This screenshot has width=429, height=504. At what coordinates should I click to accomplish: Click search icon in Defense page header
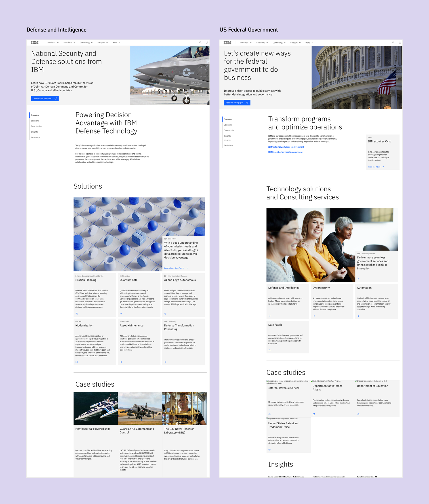[200, 42]
